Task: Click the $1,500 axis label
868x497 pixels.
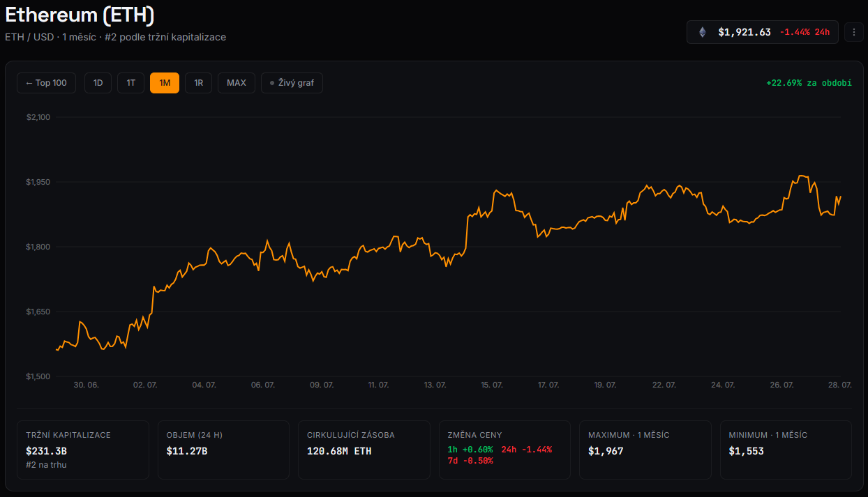Action: pos(38,376)
